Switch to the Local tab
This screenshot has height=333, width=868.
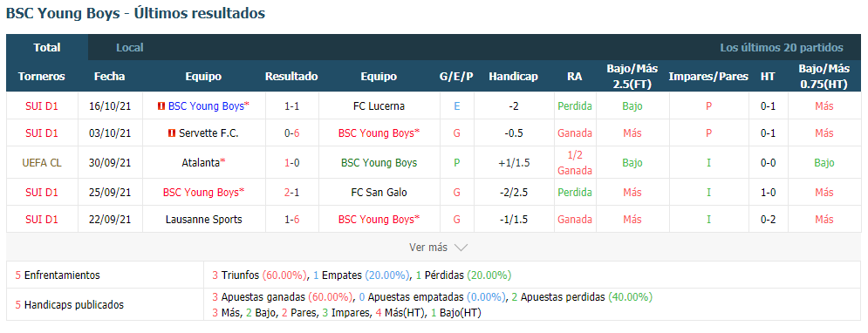[129, 48]
